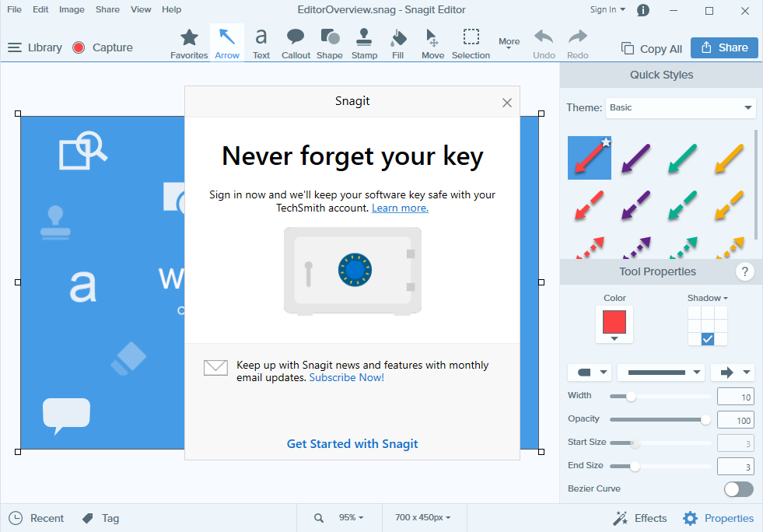The width and height of the screenshot is (763, 532).
Task: Open Recent captures tray
Action: 37,518
